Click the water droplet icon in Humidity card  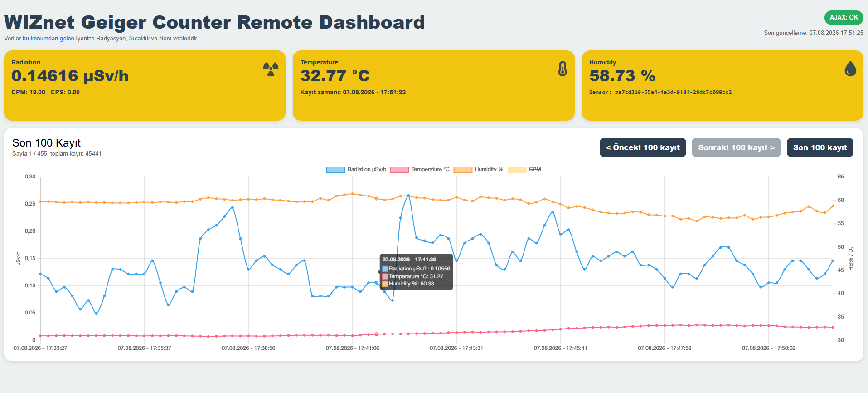850,69
